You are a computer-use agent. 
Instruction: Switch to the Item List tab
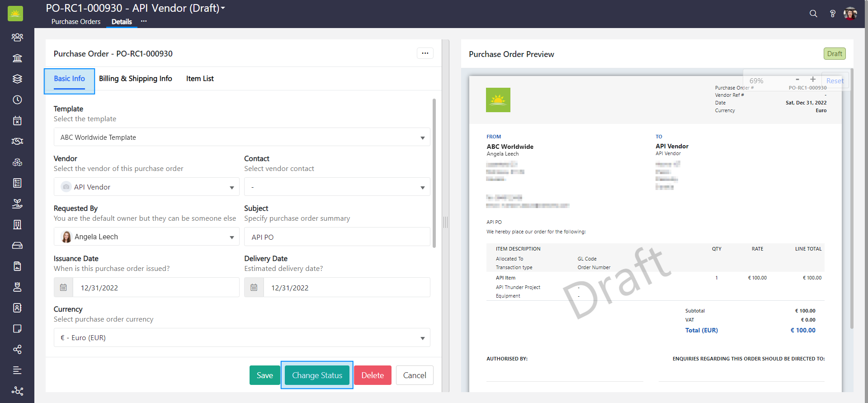point(200,79)
